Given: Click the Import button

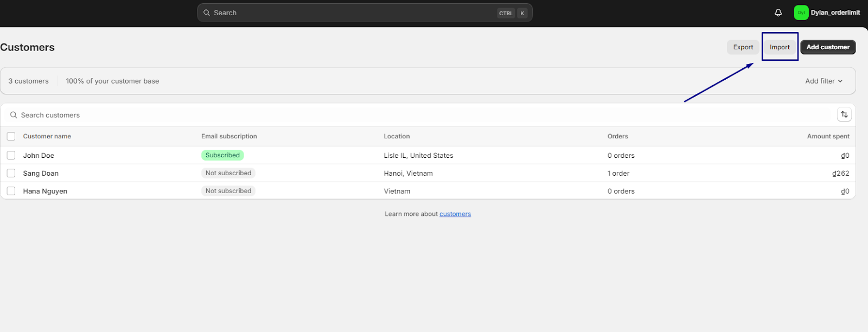Looking at the screenshot, I should pos(780,47).
